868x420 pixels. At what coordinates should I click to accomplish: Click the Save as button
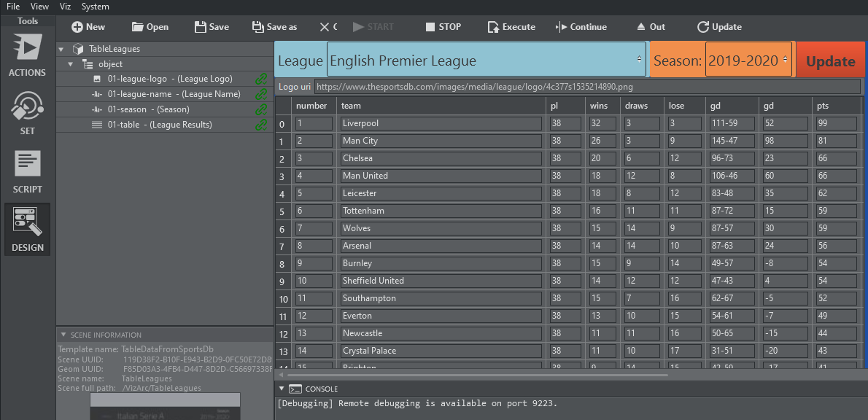(x=274, y=27)
